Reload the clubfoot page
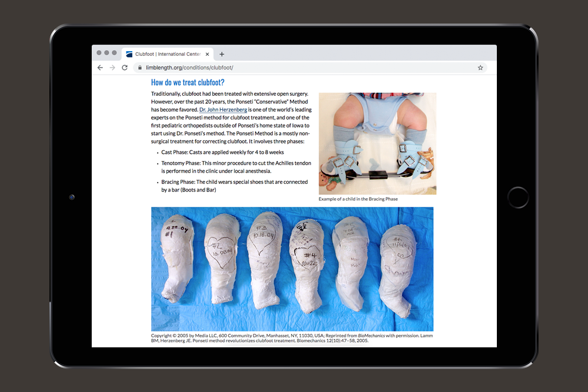 pyautogui.click(x=125, y=68)
